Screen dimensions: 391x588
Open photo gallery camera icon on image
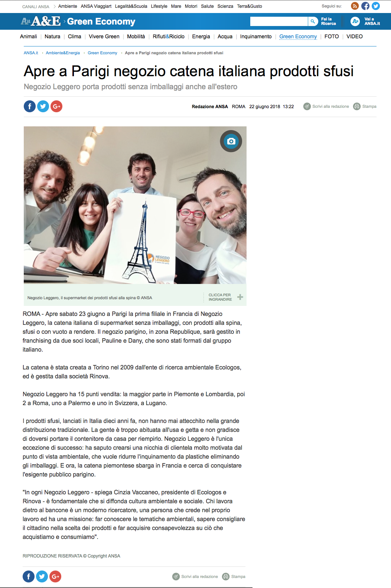pos(231,141)
